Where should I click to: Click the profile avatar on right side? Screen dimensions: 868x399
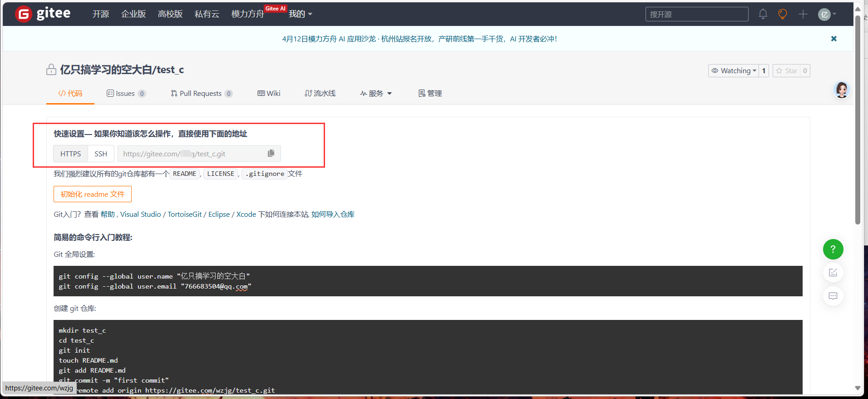click(842, 90)
